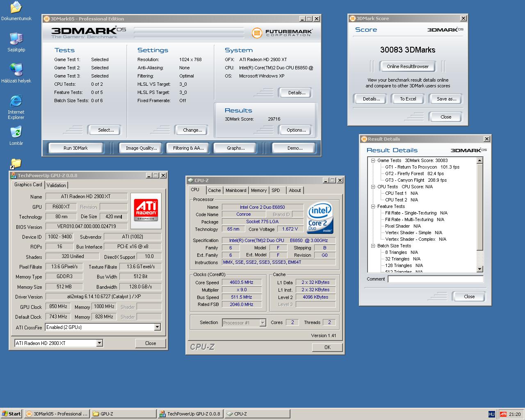Collapse the CPU Tests tree node
The height and width of the screenshot is (420, 525).
[x=373, y=187]
